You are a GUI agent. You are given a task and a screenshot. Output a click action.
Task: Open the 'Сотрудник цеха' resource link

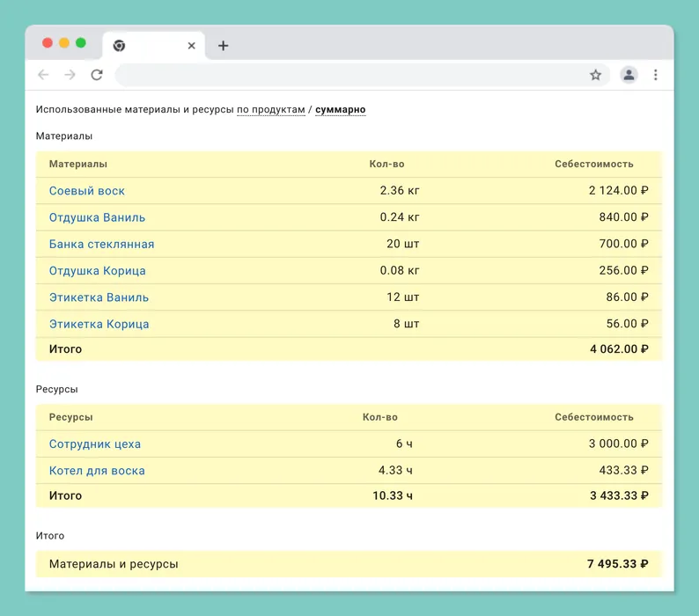coord(95,444)
